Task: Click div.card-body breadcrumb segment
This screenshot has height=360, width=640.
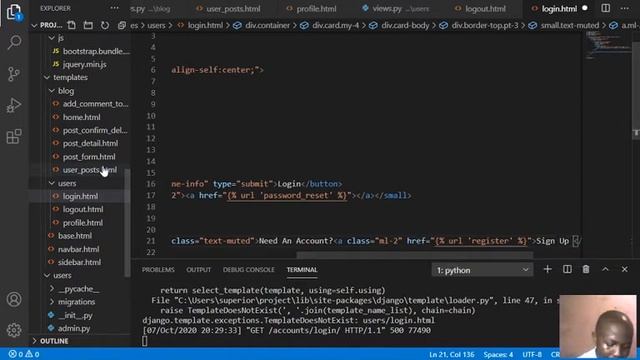Action: [405, 25]
